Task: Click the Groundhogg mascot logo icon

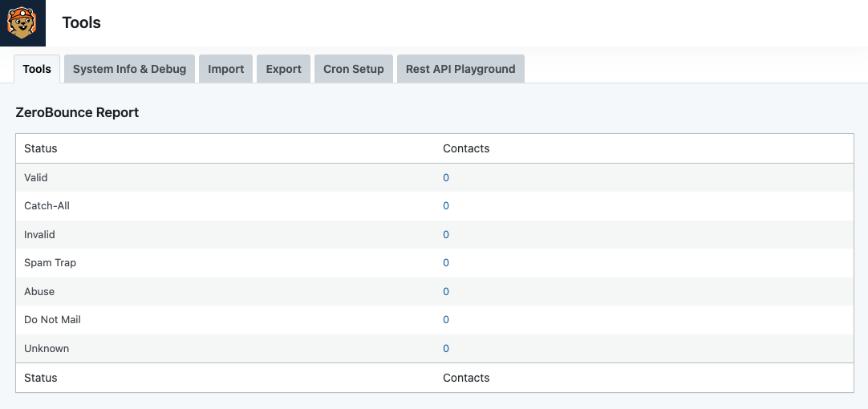Action: (x=22, y=22)
